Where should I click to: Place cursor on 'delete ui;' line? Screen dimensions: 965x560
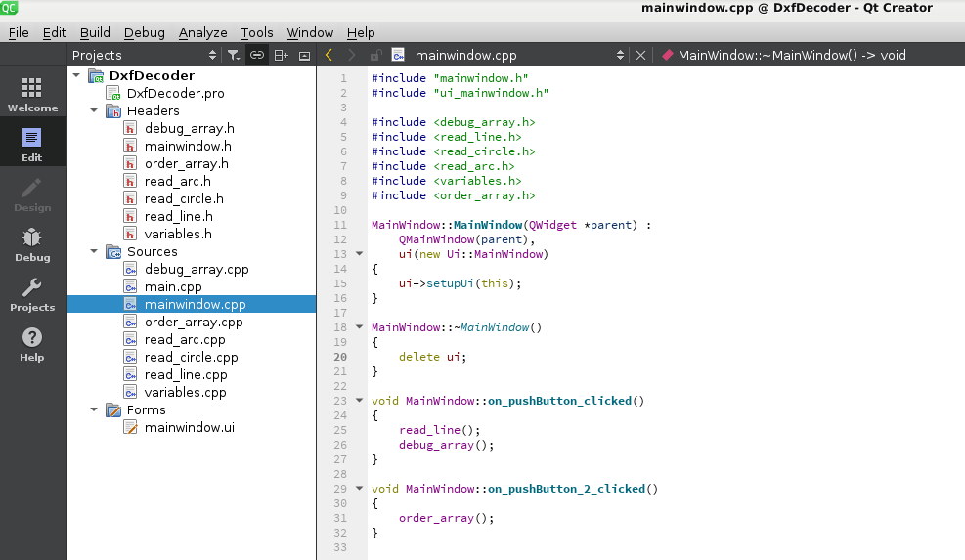pyautogui.click(x=432, y=357)
